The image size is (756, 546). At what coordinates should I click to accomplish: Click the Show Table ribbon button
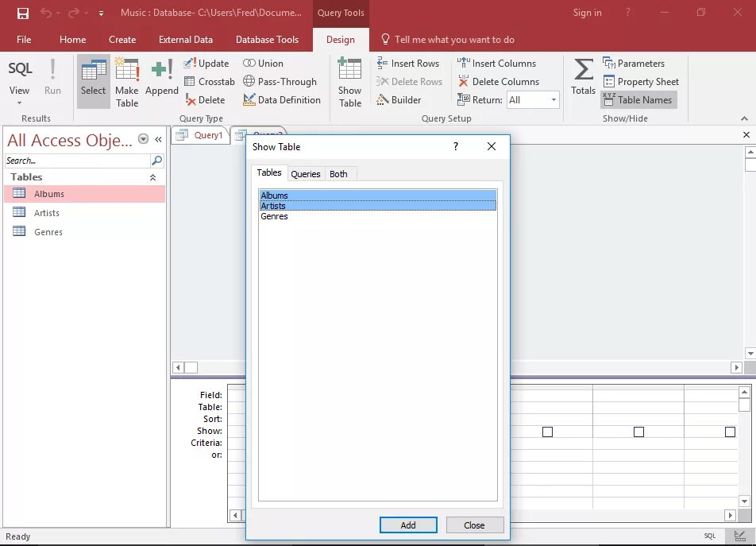pyautogui.click(x=349, y=82)
